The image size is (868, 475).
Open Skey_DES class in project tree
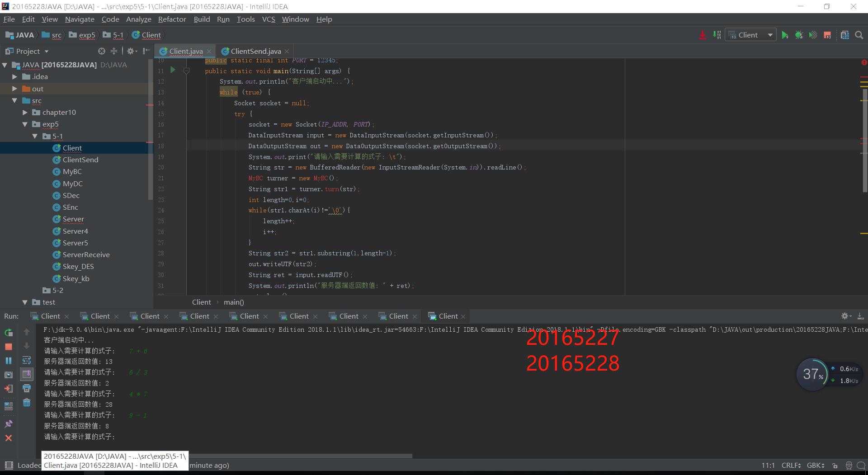click(78, 267)
